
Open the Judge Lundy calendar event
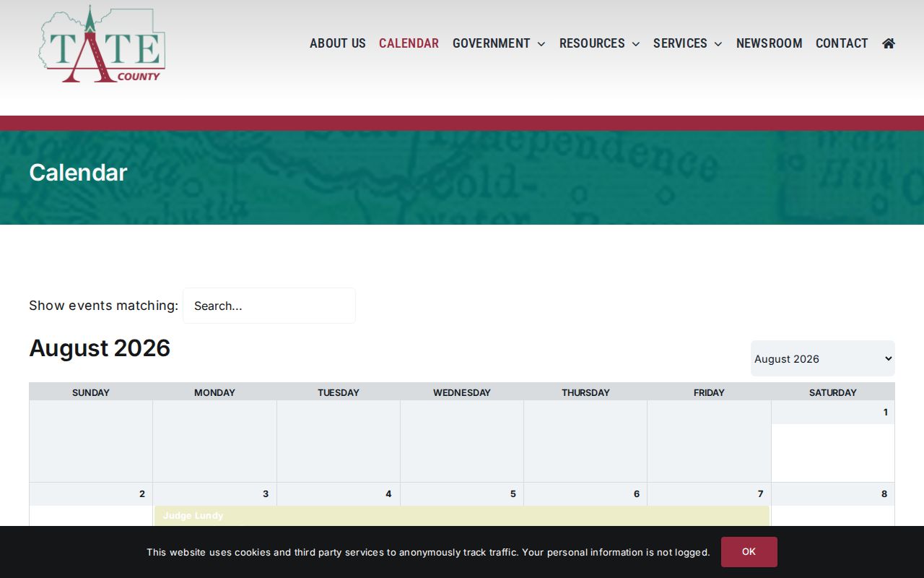click(462, 516)
